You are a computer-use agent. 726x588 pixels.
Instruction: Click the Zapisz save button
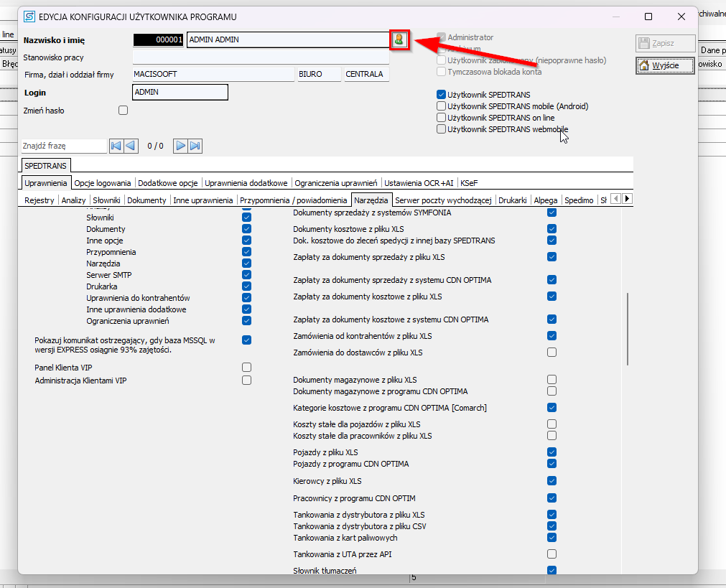666,43
